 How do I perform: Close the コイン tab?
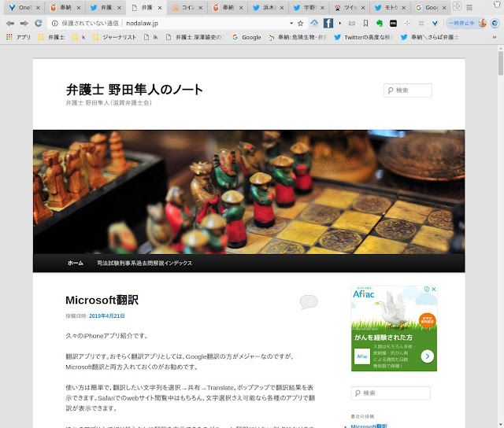tap(200, 8)
